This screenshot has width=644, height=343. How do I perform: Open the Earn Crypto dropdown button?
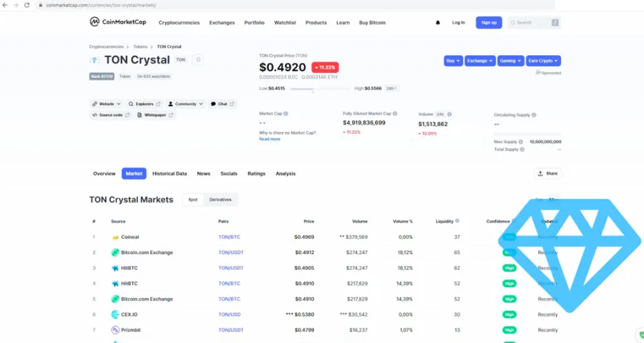pyautogui.click(x=543, y=61)
